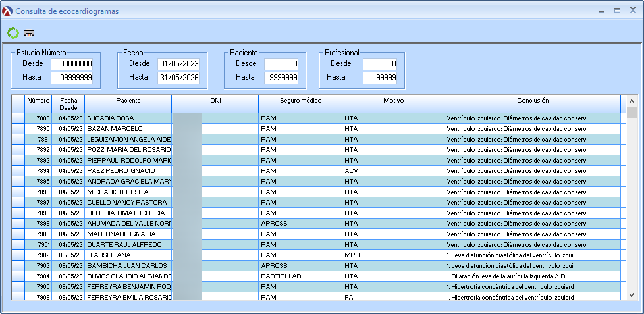Sort by the Fecha Desde column header
The image size is (644, 314).
[x=68, y=104]
